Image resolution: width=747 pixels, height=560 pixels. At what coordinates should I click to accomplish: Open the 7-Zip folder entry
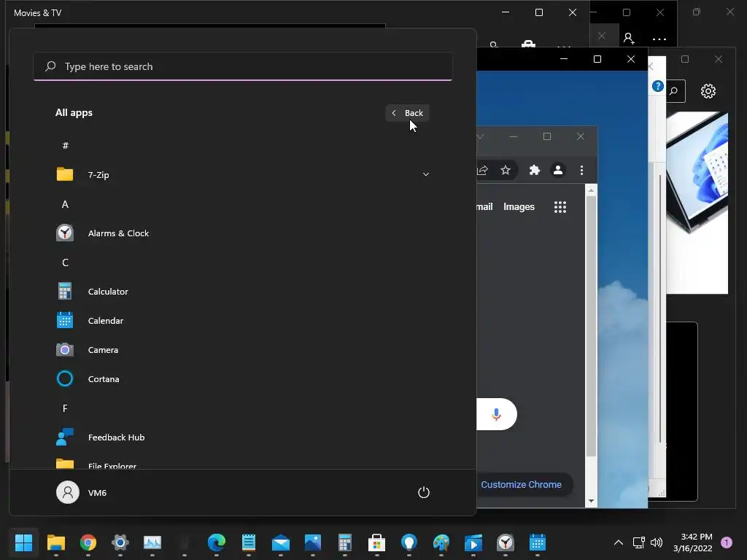click(243, 175)
